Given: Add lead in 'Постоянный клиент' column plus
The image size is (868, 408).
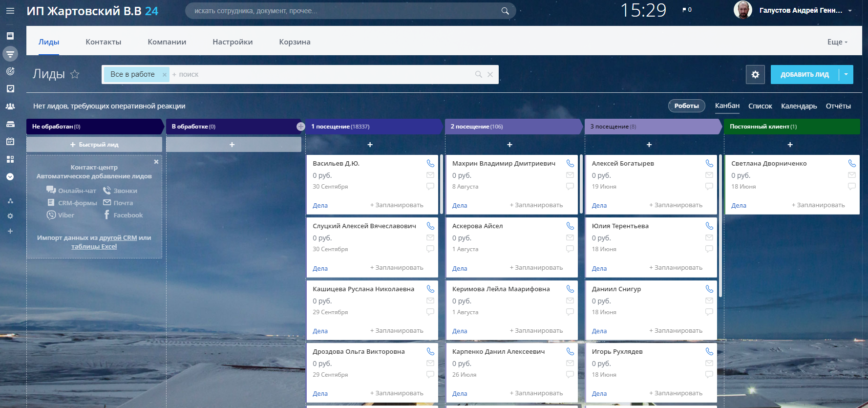Looking at the screenshot, I should pyautogui.click(x=790, y=145).
